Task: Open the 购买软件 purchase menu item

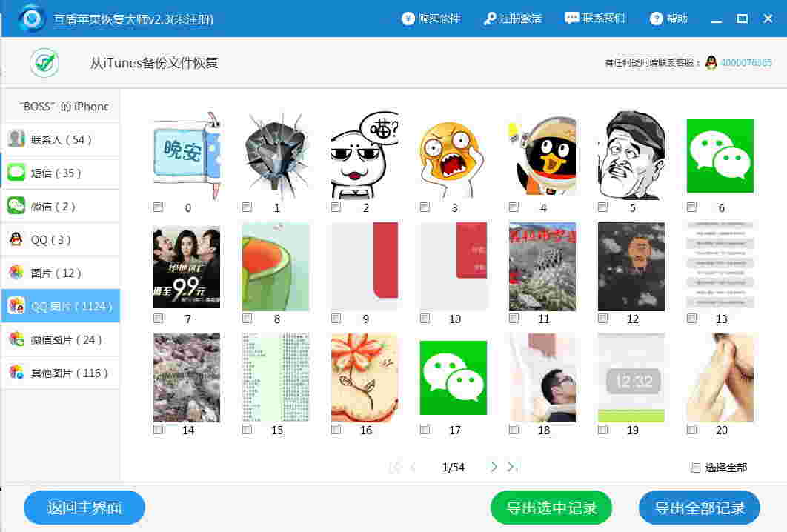Action: [432, 19]
